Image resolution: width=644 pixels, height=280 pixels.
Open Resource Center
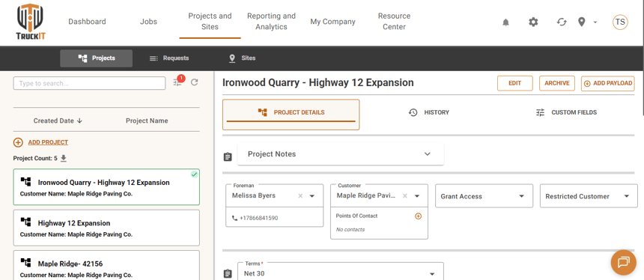tap(395, 22)
